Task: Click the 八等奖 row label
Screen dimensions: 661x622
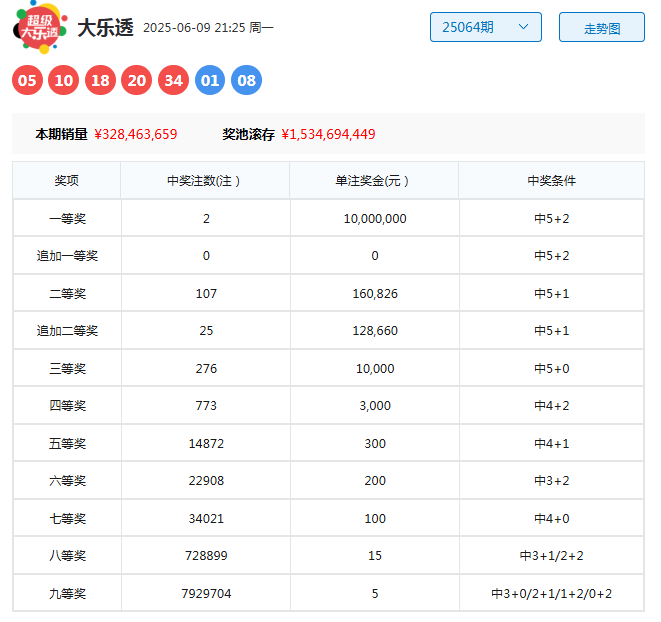Action: coord(67,556)
